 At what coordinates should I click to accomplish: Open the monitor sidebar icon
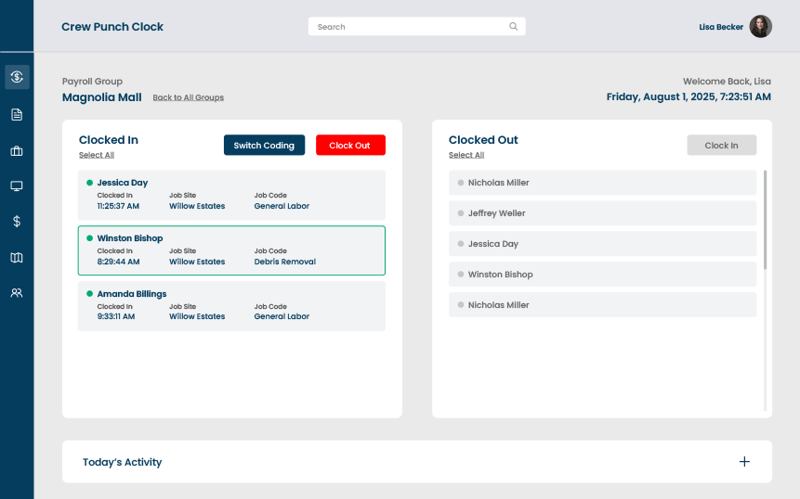tap(16, 186)
